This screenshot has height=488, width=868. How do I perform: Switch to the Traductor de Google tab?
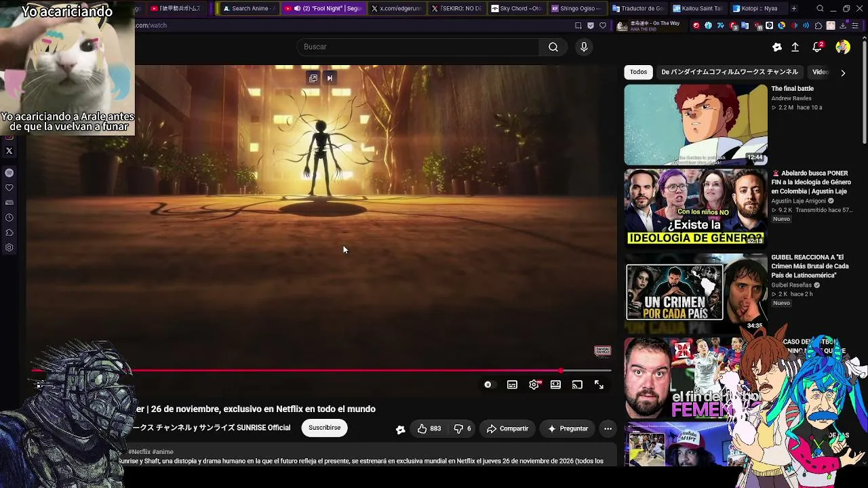coord(638,8)
